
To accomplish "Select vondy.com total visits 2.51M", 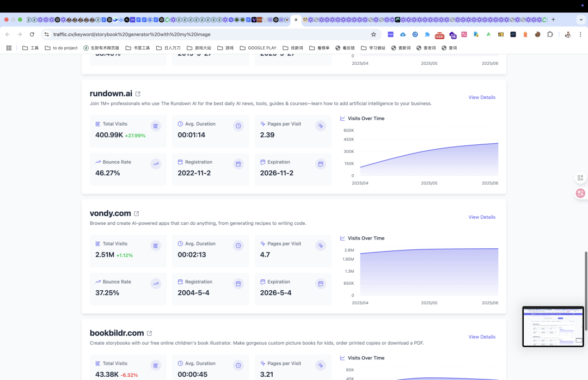I will click(x=105, y=255).
